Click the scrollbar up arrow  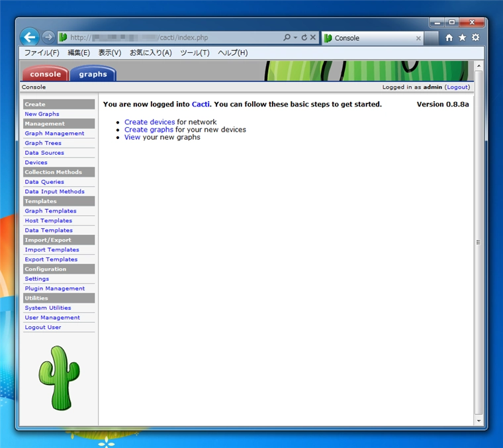point(479,66)
